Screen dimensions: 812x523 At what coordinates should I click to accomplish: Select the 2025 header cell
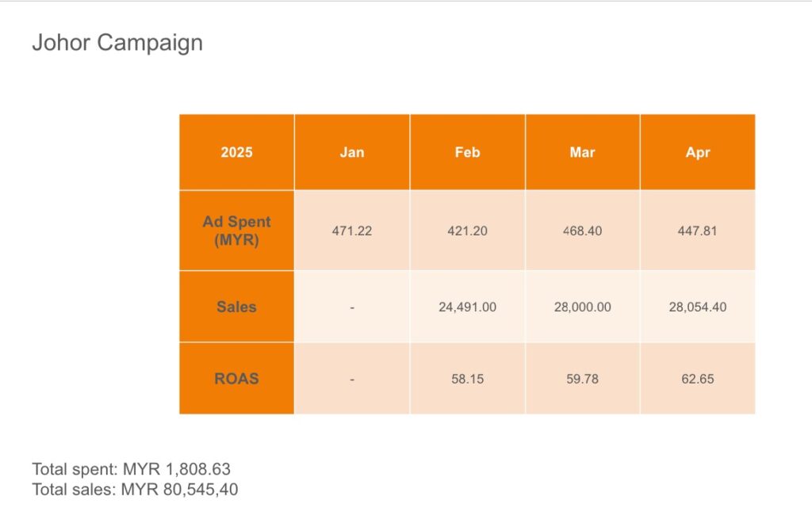pyautogui.click(x=236, y=152)
